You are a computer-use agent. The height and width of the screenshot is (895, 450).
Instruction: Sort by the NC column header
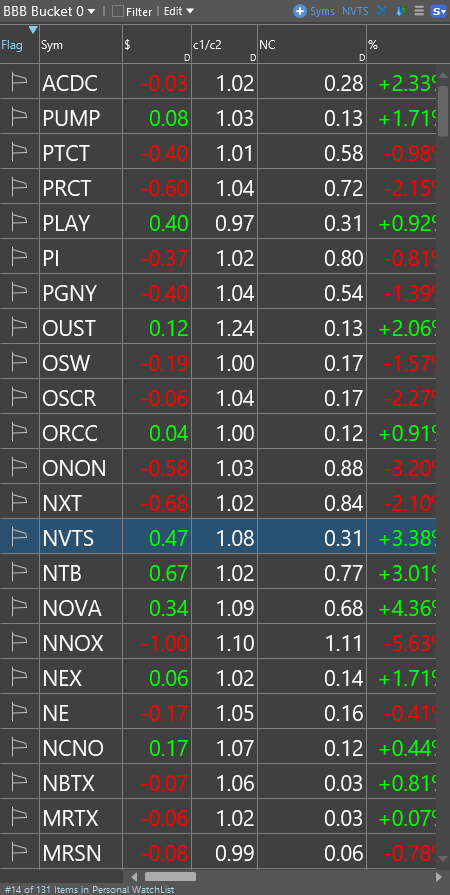312,45
